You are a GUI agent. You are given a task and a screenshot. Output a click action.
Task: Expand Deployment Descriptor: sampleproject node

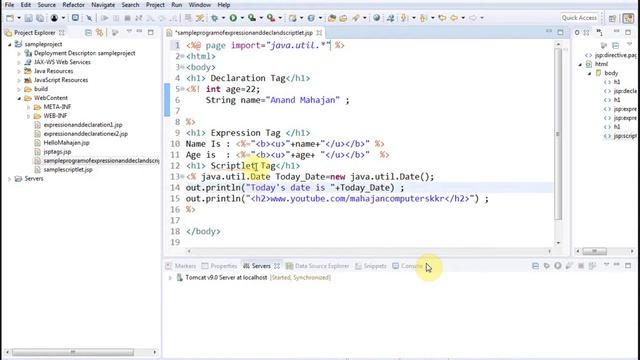coord(18,53)
